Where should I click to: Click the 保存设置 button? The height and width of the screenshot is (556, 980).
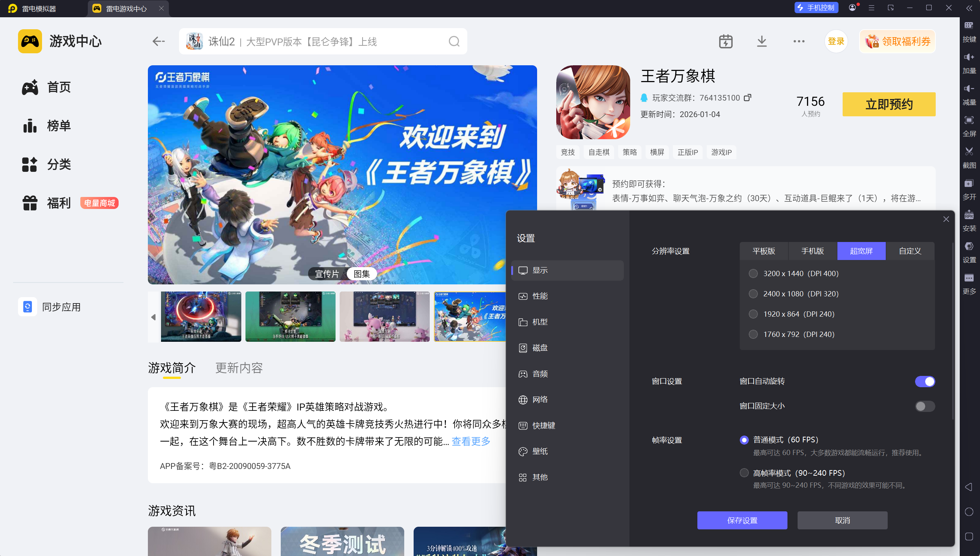coord(742,520)
